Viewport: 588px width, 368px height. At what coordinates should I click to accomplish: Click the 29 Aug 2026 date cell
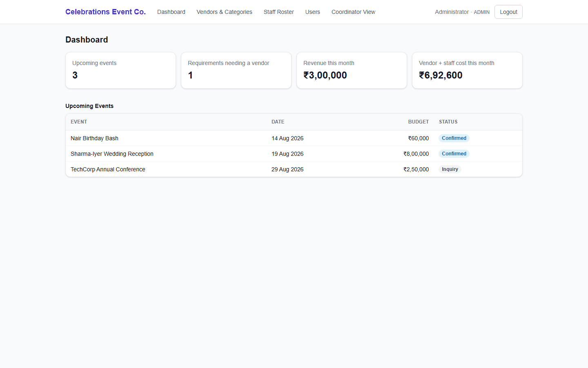(287, 169)
